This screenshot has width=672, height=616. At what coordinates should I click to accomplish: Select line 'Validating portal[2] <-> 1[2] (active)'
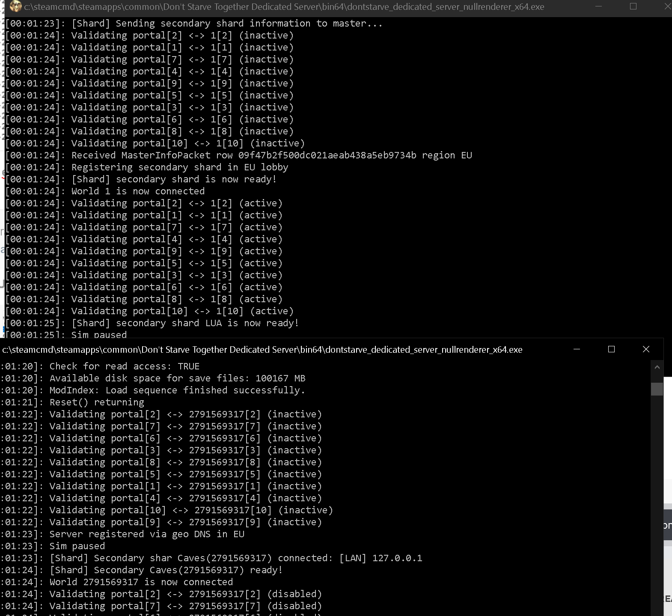click(144, 203)
